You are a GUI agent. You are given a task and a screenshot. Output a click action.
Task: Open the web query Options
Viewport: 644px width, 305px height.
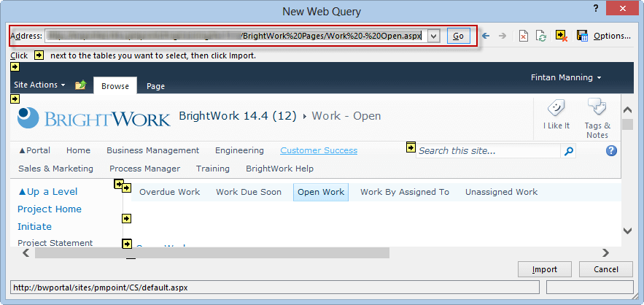coord(612,36)
